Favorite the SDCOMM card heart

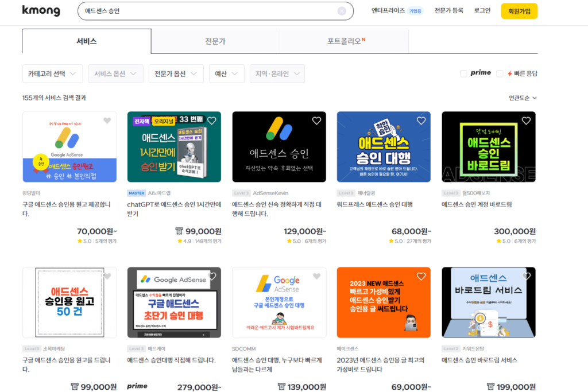click(x=316, y=276)
